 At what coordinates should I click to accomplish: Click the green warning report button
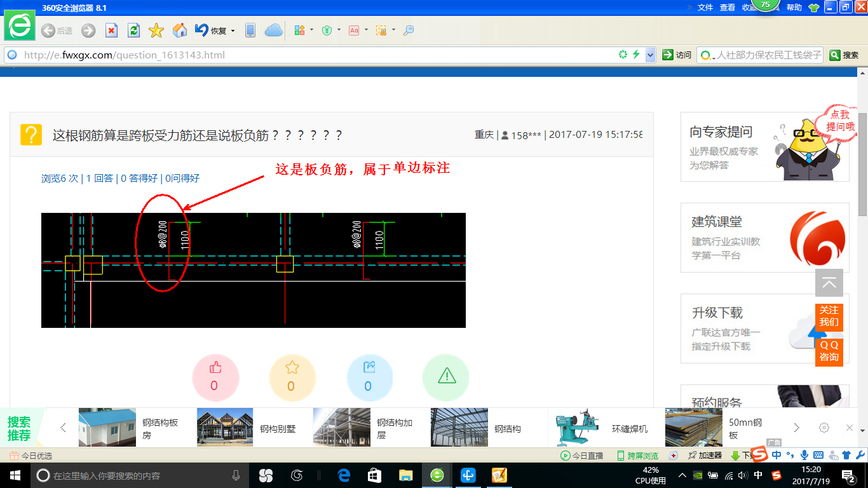(x=446, y=377)
